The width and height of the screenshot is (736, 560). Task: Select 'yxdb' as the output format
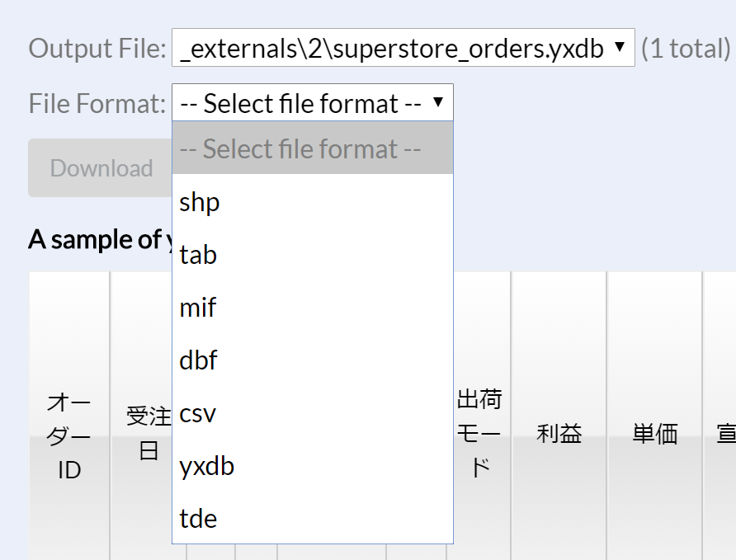(206, 466)
